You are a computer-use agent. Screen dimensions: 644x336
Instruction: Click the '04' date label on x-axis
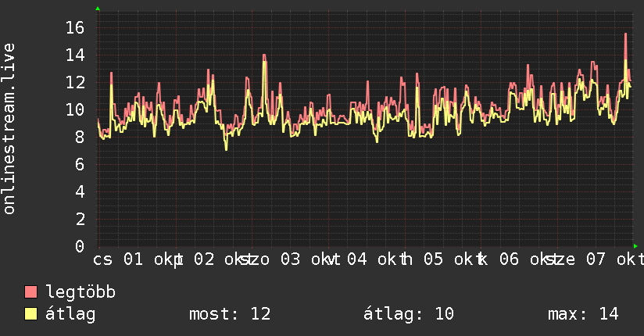coord(357,259)
